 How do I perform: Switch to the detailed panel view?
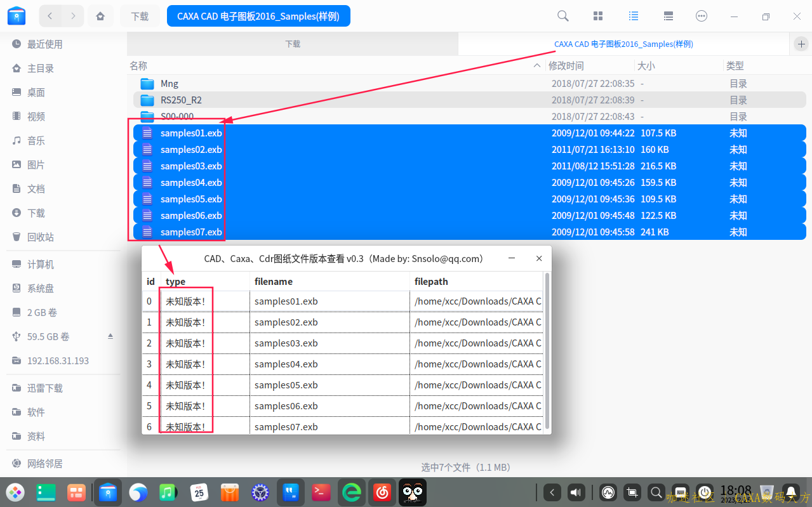[668, 16]
